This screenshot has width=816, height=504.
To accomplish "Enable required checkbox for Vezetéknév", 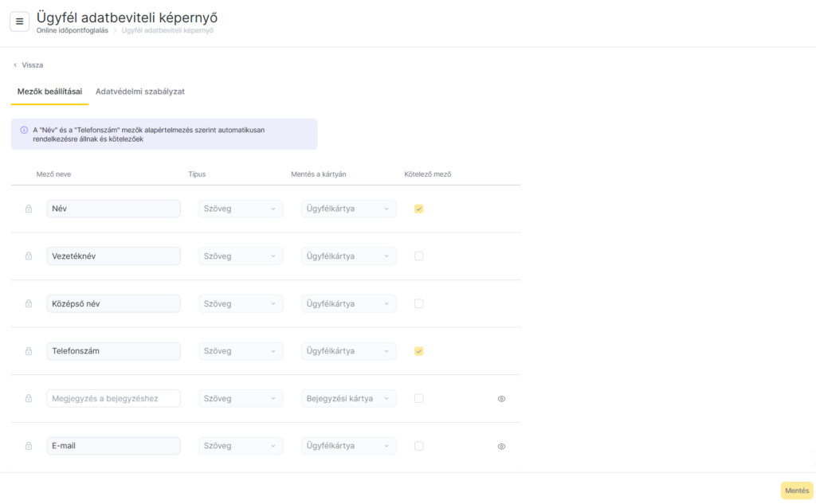I will [419, 256].
